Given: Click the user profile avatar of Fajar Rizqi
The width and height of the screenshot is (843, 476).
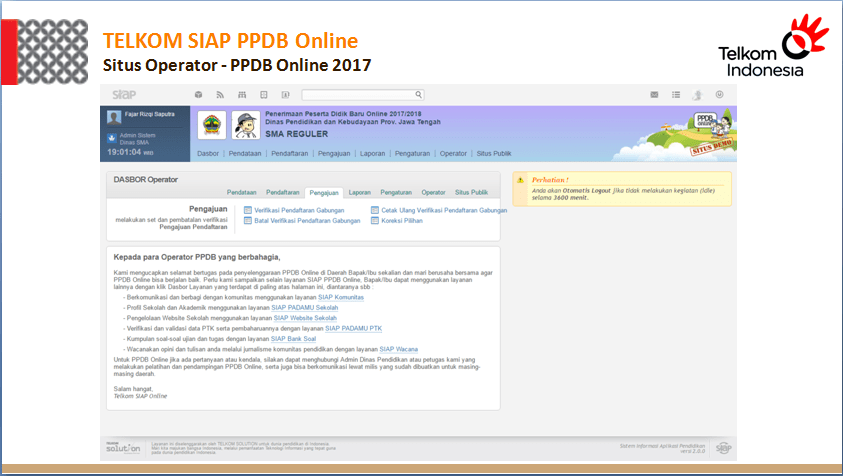Looking at the screenshot, I should [x=114, y=117].
